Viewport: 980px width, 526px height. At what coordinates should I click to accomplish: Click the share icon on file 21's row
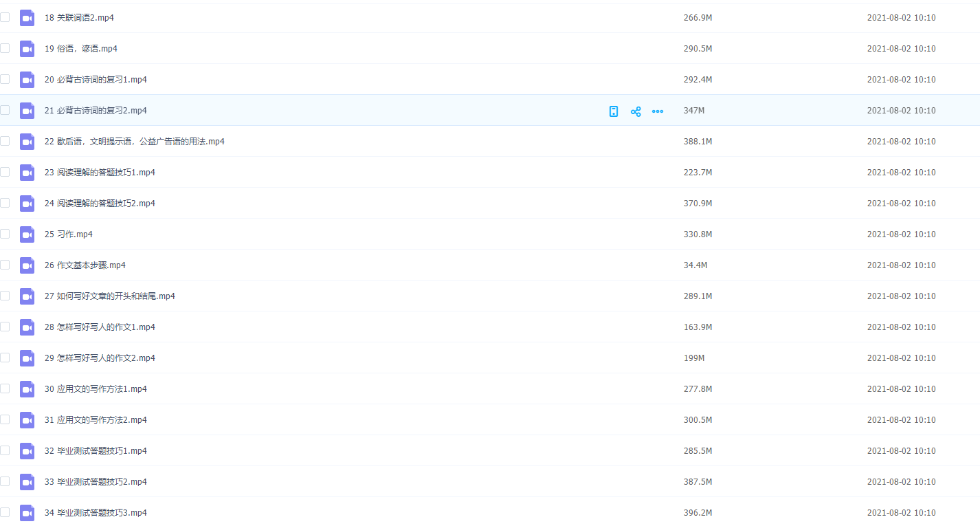(x=636, y=111)
